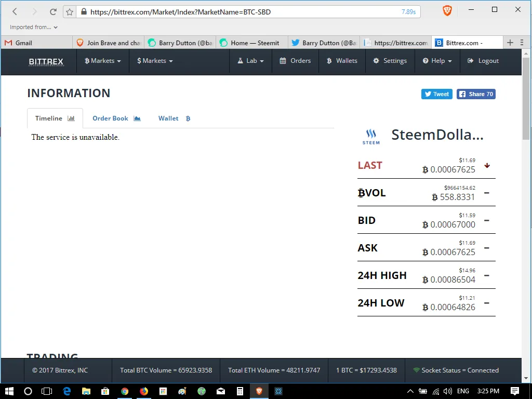Expand the Imported from bookmarks folder
This screenshot has height=399, width=532.
34,27
